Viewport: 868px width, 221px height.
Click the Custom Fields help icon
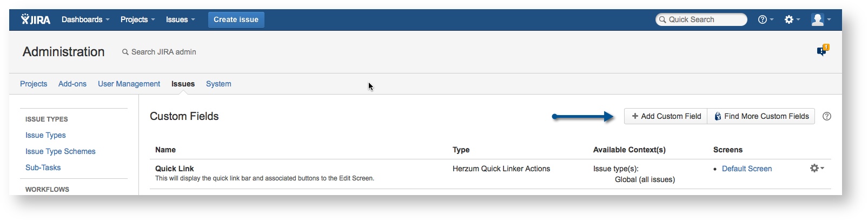click(x=827, y=116)
